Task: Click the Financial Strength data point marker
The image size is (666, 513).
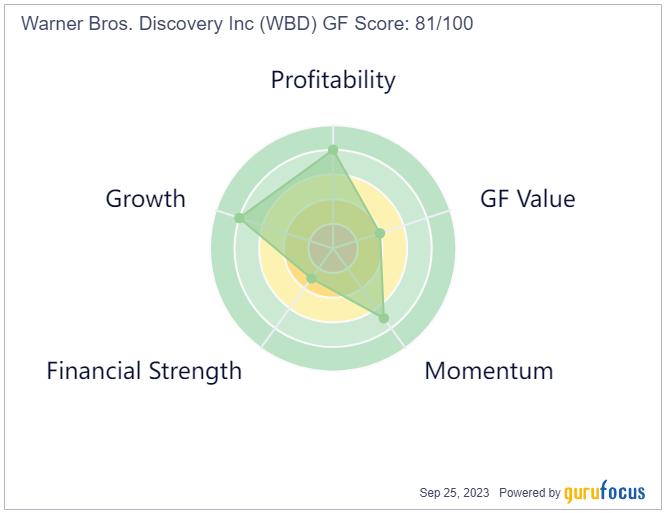Action: pos(311,279)
